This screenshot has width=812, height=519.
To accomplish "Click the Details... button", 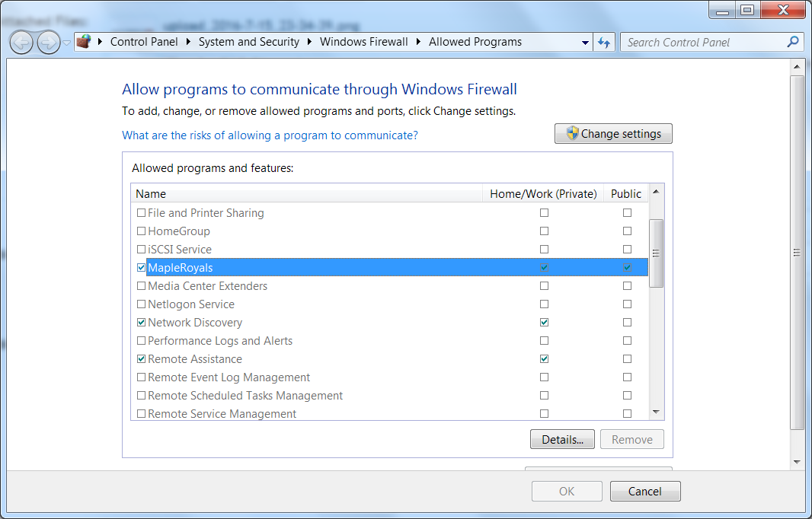I will 562,439.
